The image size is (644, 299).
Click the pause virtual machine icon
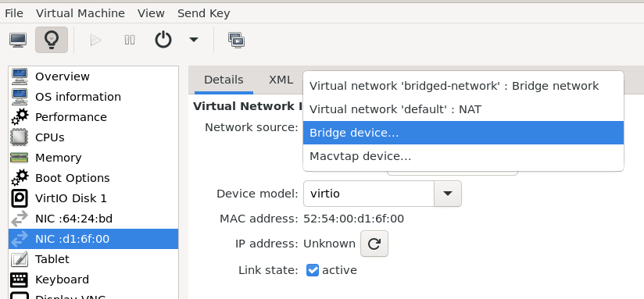(130, 40)
